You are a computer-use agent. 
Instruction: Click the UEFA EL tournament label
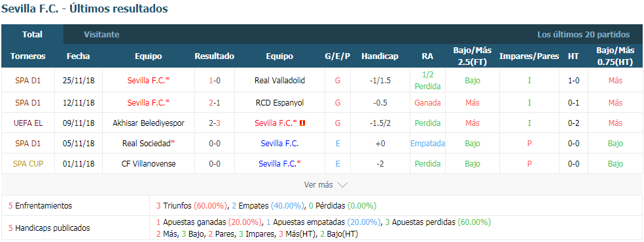pos(28,123)
